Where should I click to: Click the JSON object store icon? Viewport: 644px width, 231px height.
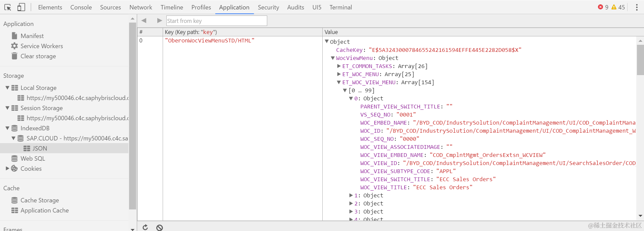(27, 148)
